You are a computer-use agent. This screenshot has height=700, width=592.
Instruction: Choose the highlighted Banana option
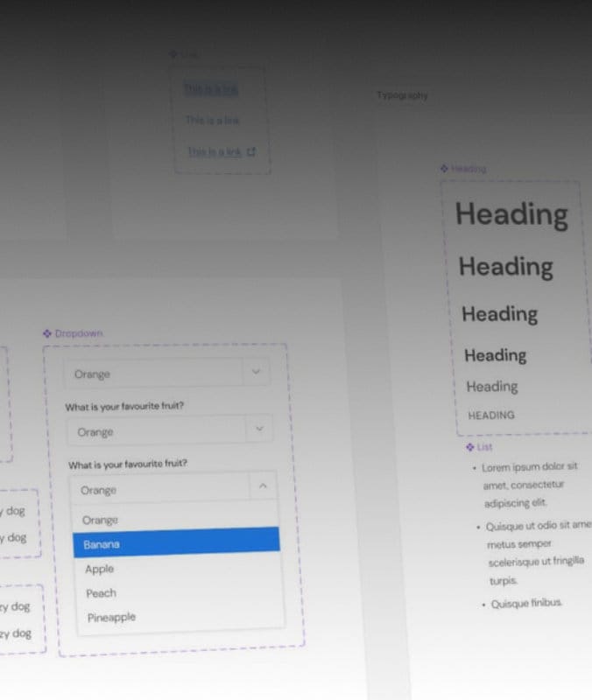(x=102, y=544)
